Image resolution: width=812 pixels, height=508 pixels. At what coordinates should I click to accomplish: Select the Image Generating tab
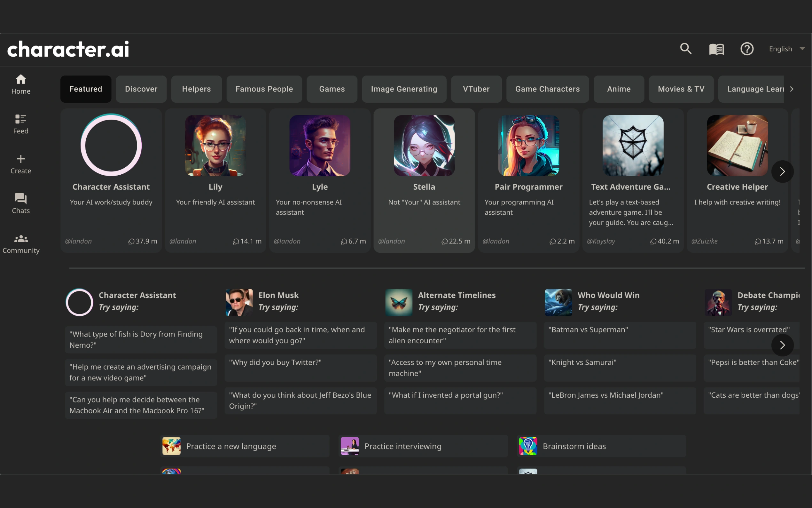click(404, 89)
